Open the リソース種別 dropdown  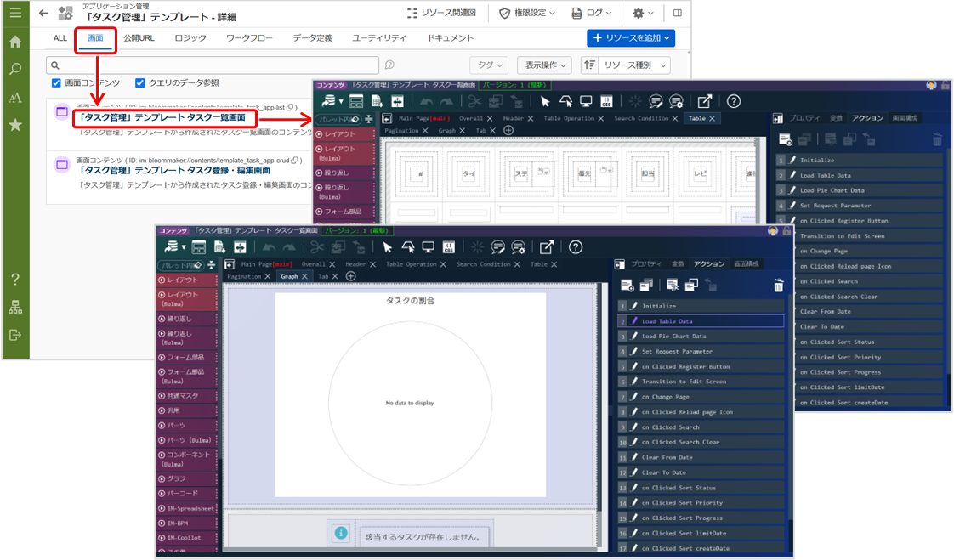pos(634,65)
